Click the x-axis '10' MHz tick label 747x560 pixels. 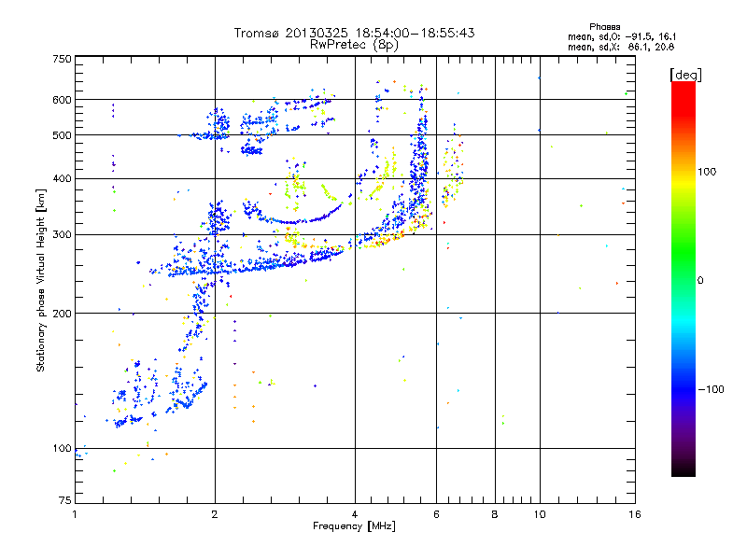[x=540, y=514]
